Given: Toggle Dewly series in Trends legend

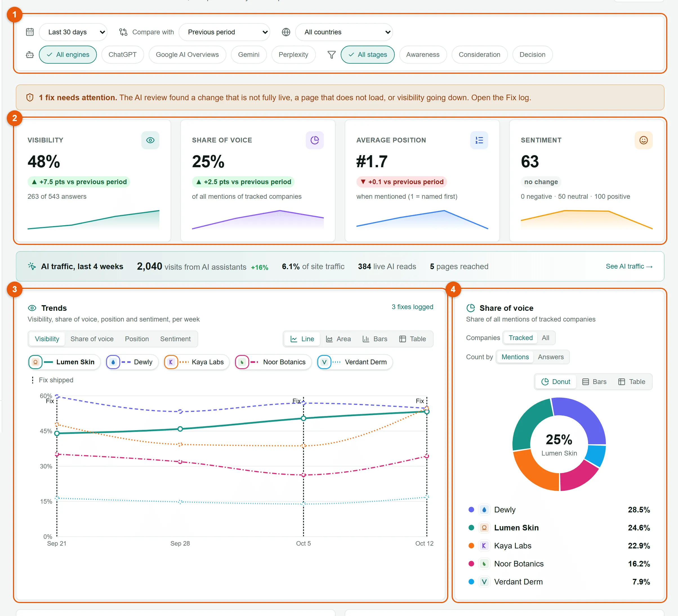Looking at the screenshot, I should coord(132,362).
